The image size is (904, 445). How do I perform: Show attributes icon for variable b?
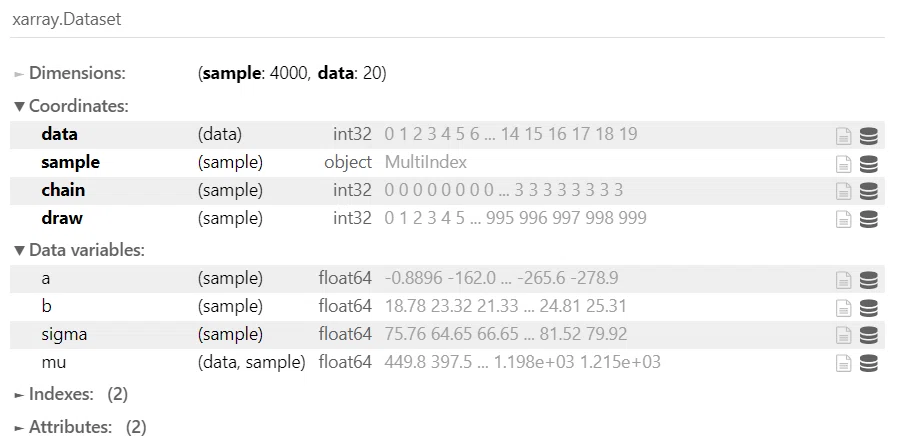pos(843,308)
